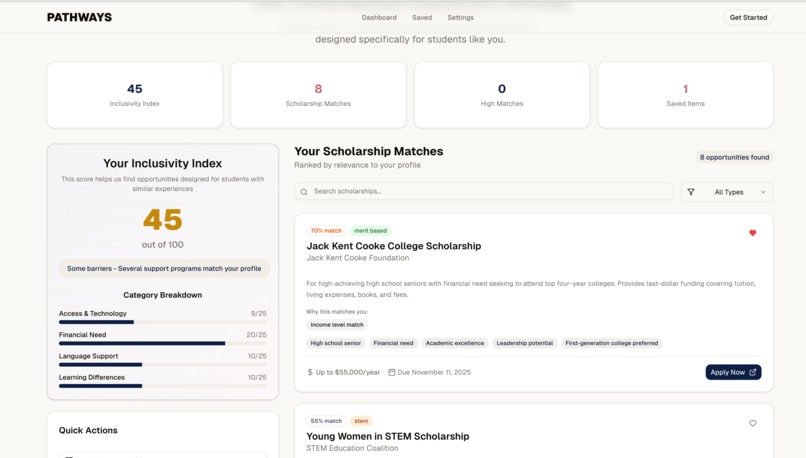Click Language Support progress bar
The height and width of the screenshot is (458, 806).
pos(162,364)
